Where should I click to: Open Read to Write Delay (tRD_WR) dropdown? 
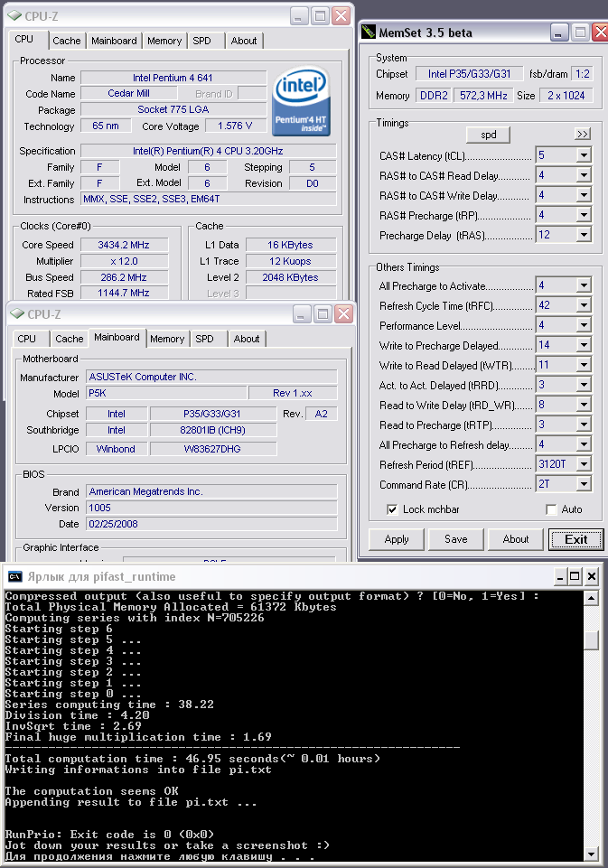click(x=584, y=405)
